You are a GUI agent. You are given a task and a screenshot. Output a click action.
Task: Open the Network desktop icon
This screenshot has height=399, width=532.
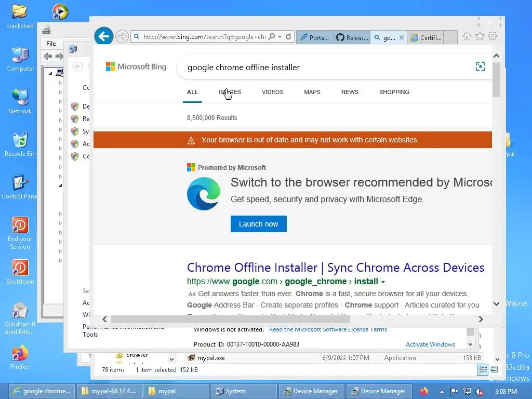coord(20,102)
